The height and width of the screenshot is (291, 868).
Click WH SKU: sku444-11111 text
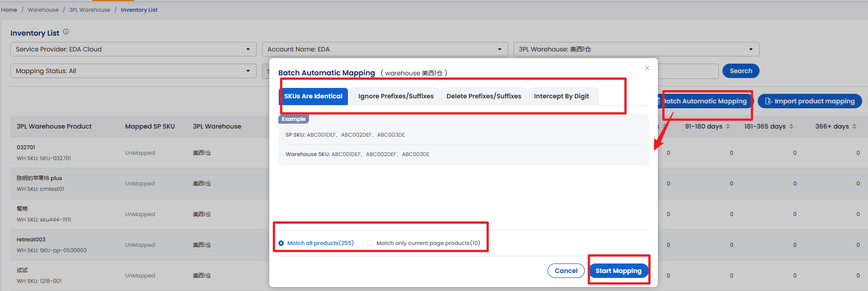(x=44, y=220)
